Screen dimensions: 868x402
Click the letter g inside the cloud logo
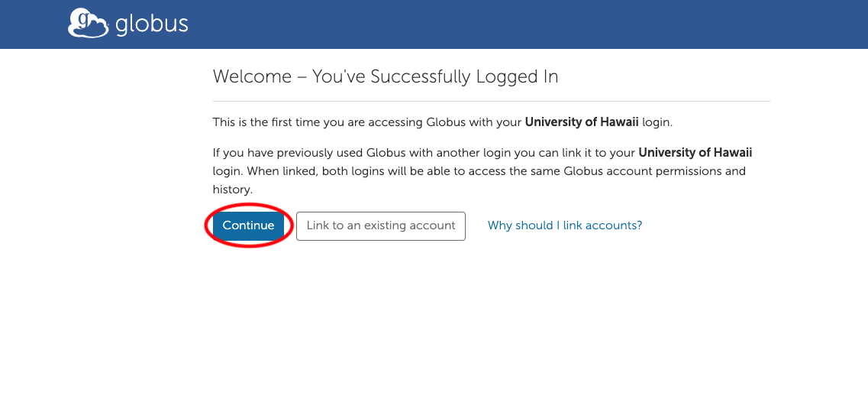click(x=83, y=20)
